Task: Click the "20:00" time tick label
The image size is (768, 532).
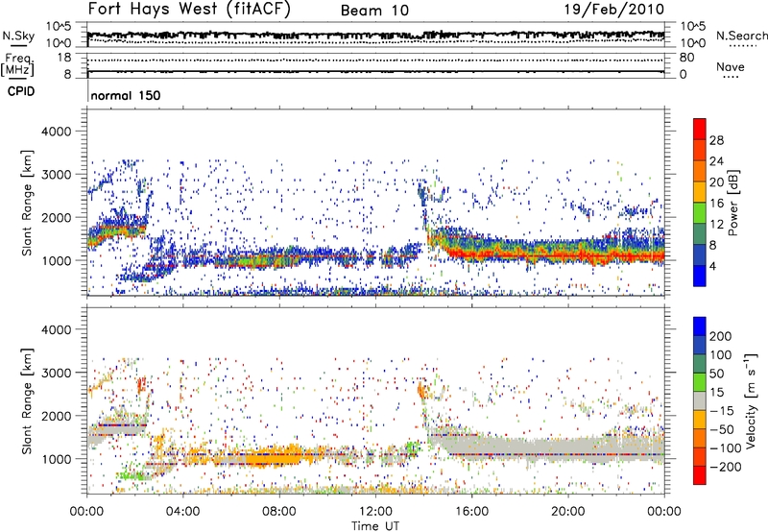Action: tap(568, 512)
